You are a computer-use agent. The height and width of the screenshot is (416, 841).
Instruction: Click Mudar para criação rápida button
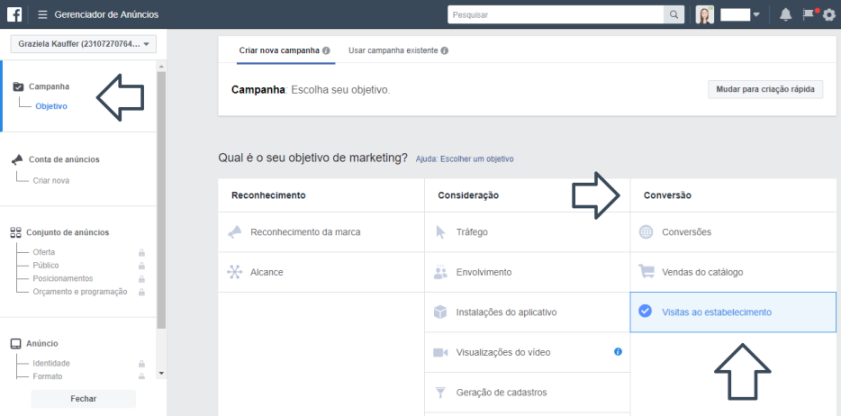pyautogui.click(x=765, y=90)
